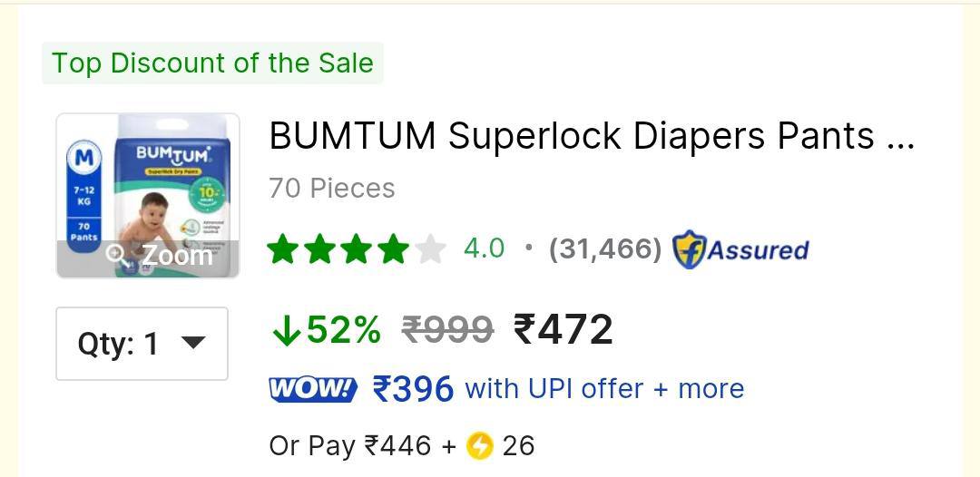
Task: Click the 'with UPI offer + more' link
Action: point(604,389)
